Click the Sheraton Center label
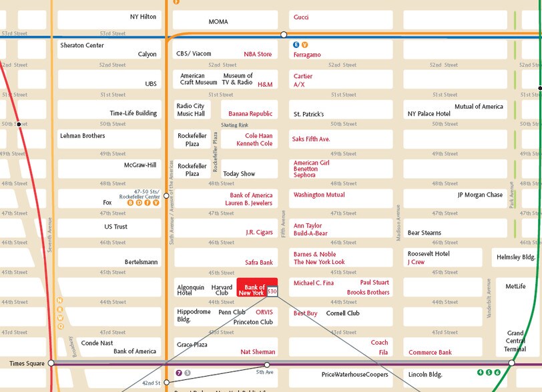Image resolution: width=542 pixels, height=392 pixels. point(82,45)
